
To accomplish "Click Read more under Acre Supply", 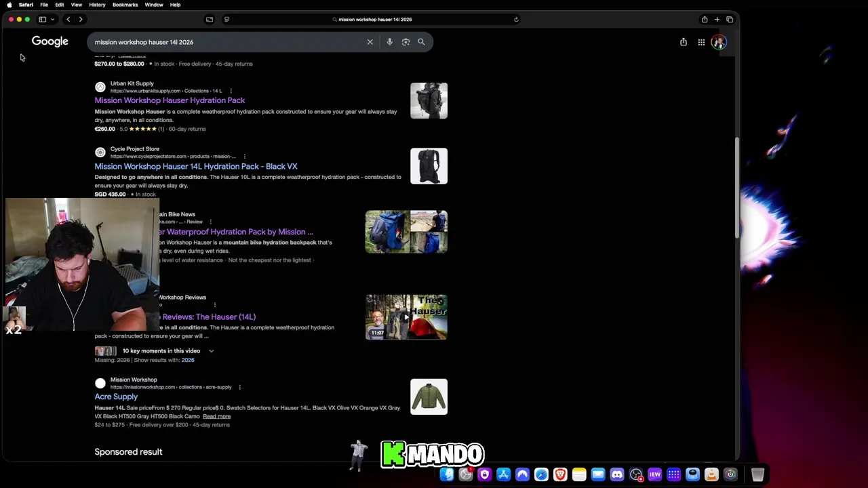I will click(216, 416).
